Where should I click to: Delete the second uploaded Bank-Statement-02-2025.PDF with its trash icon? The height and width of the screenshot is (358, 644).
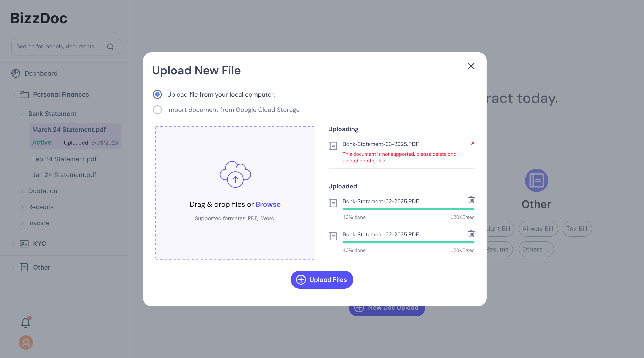click(x=471, y=234)
